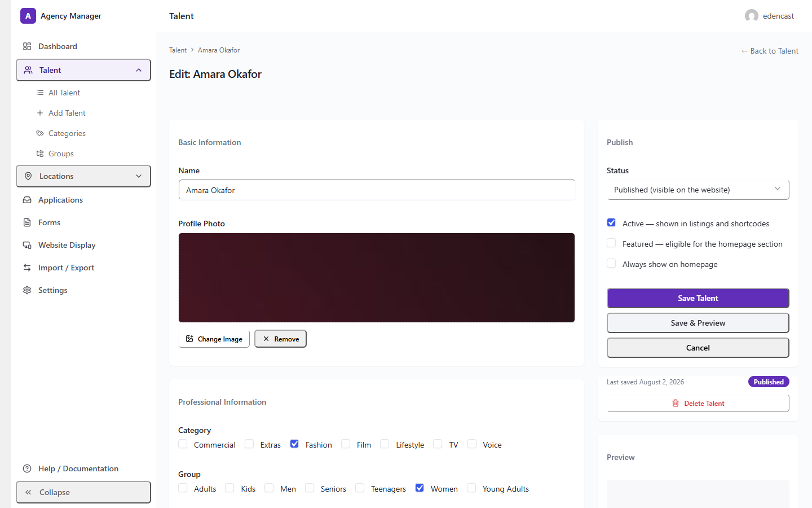The width and height of the screenshot is (812, 508).
Task: Click the Locations pin icon
Action: [28, 176]
